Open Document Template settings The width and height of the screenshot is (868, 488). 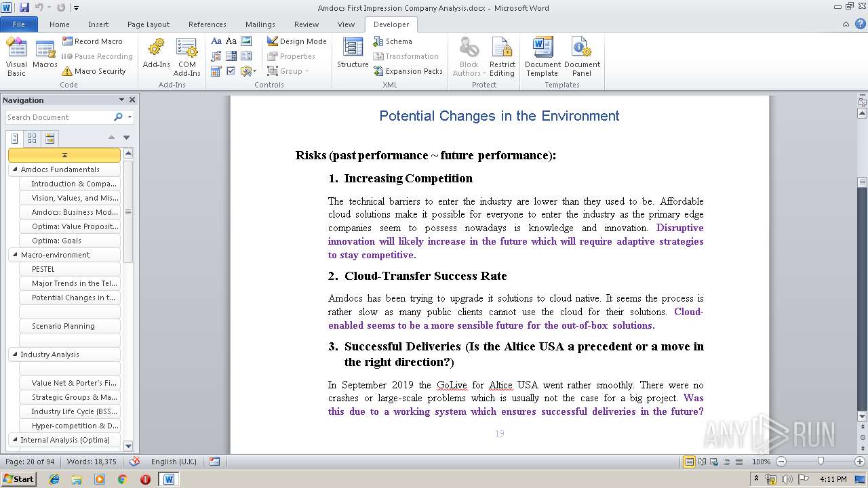tap(542, 57)
